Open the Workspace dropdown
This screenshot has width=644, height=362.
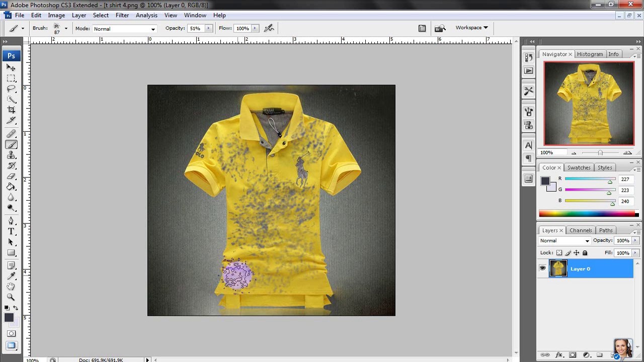[x=472, y=28]
